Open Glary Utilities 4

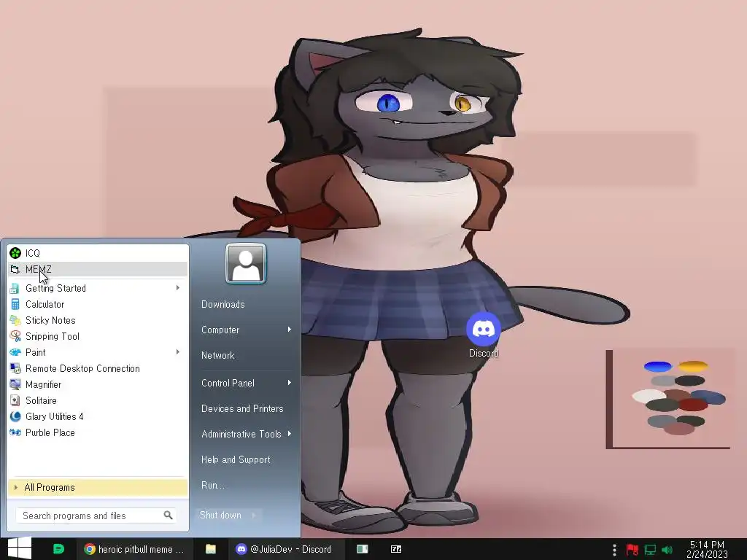[98, 416]
